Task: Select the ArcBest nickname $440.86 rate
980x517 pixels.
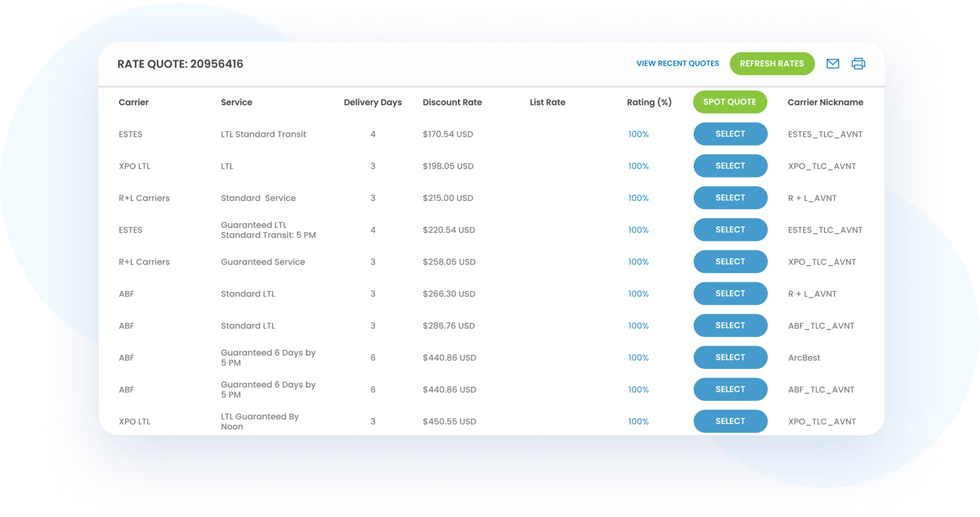Action: (730, 357)
